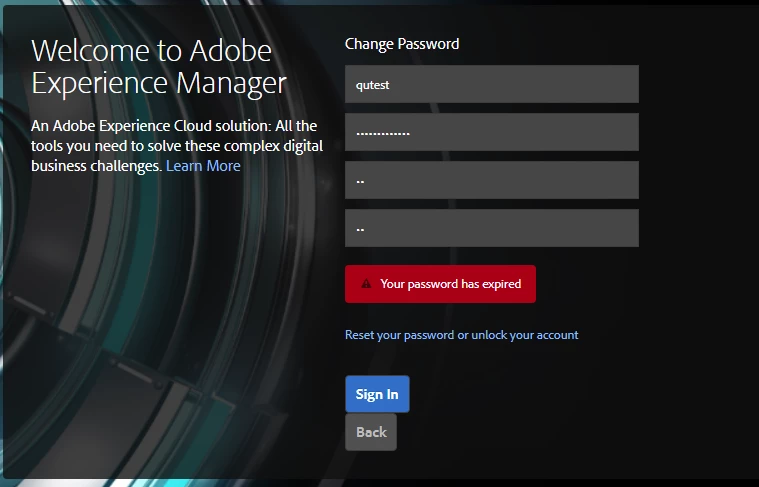Click the last masked field above the error alert
The image size is (759, 487).
point(492,228)
